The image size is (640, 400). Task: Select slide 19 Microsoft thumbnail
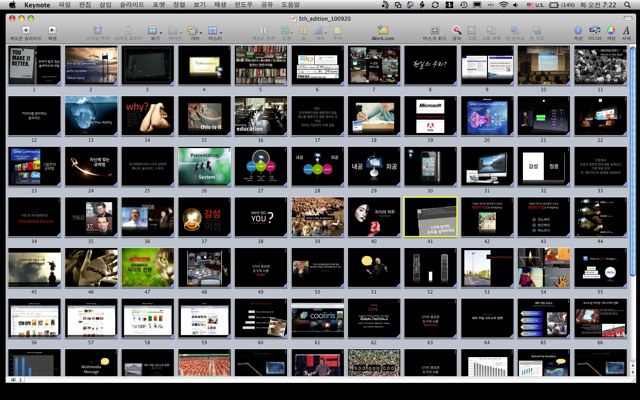[x=431, y=116]
